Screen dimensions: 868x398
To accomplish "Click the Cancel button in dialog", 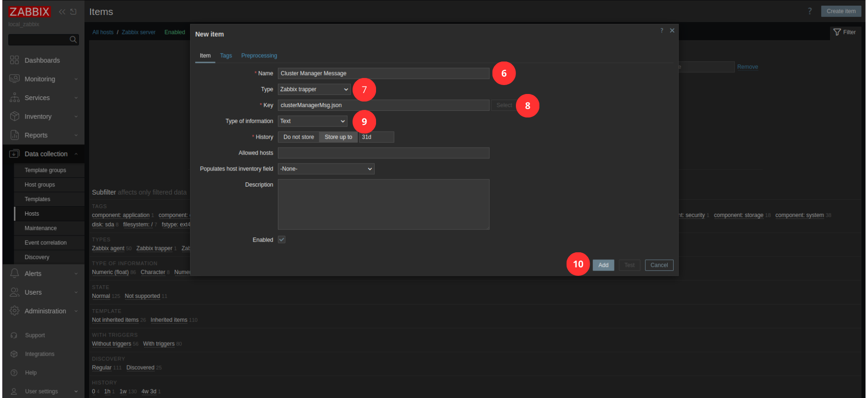I will (659, 265).
